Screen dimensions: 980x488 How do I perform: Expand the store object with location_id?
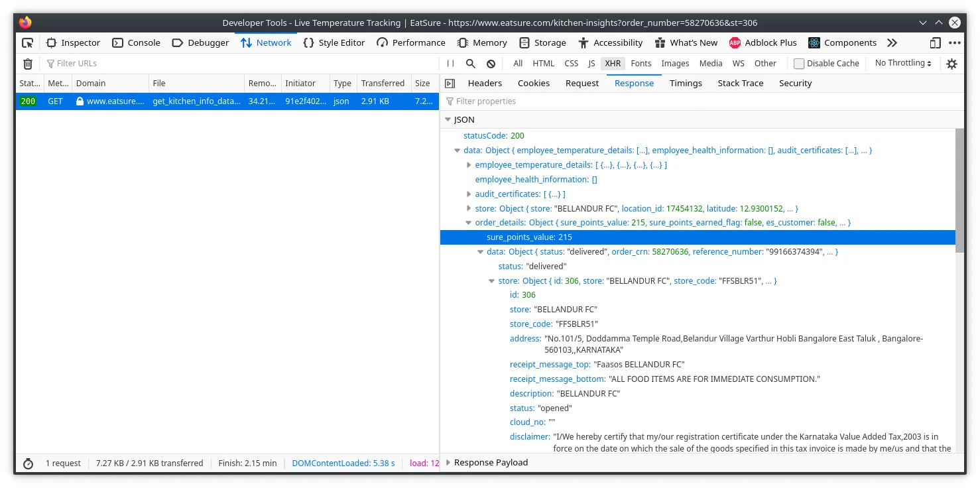tap(469, 209)
